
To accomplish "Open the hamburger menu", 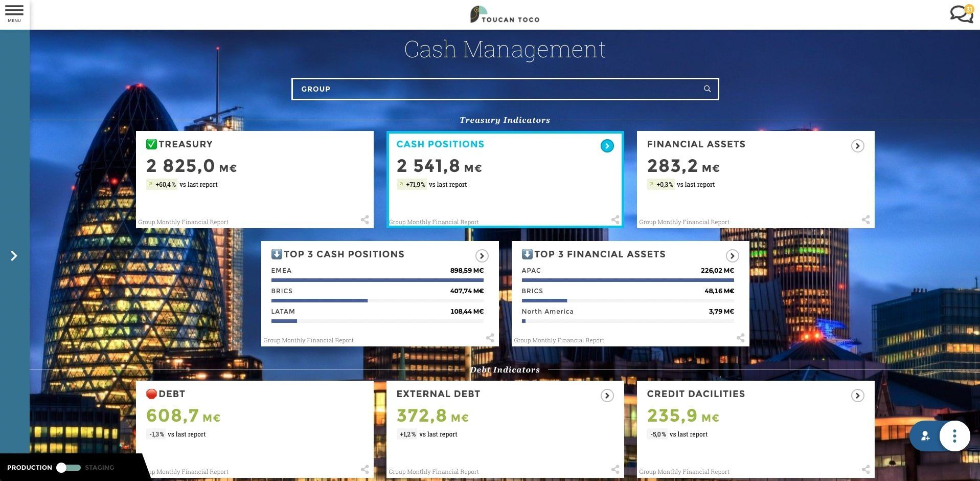I will (14, 13).
